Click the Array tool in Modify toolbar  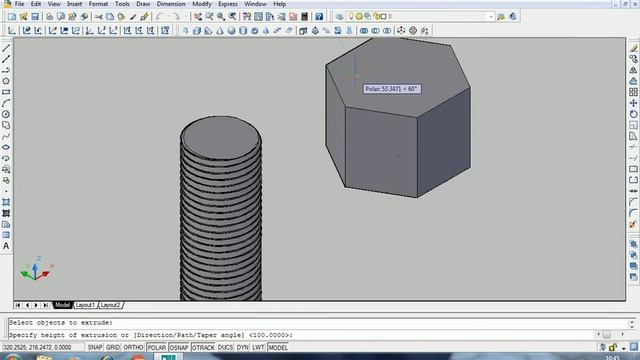point(633,92)
